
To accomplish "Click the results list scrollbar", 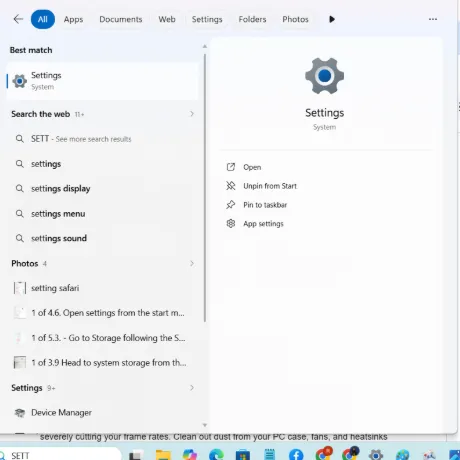I will pyautogui.click(x=205, y=188).
